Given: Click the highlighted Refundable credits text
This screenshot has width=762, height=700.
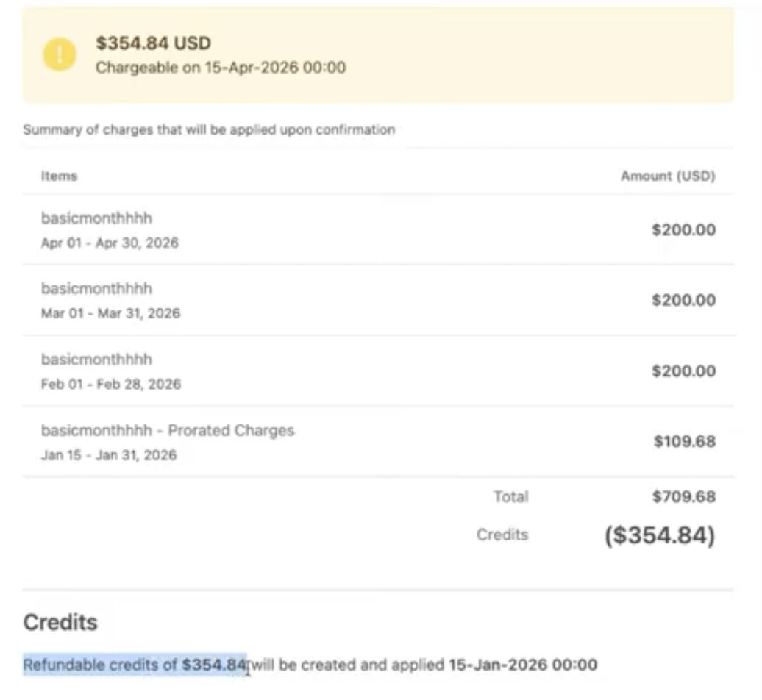Looking at the screenshot, I should click(135, 665).
